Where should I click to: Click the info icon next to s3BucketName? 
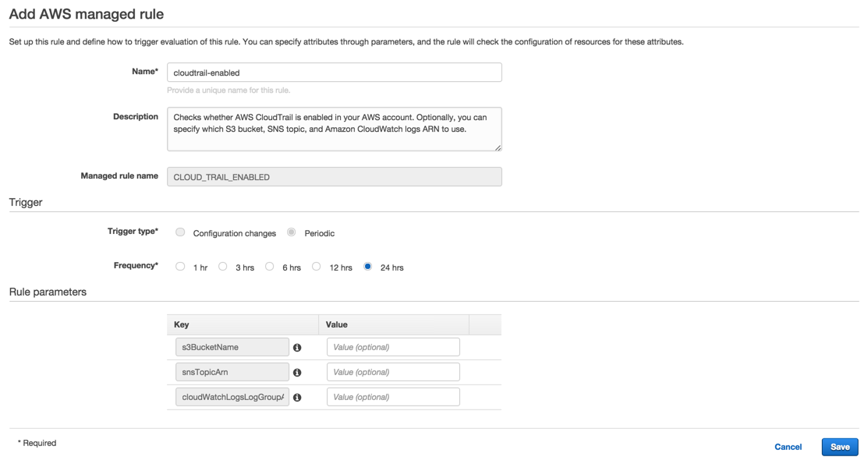click(296, 346)
